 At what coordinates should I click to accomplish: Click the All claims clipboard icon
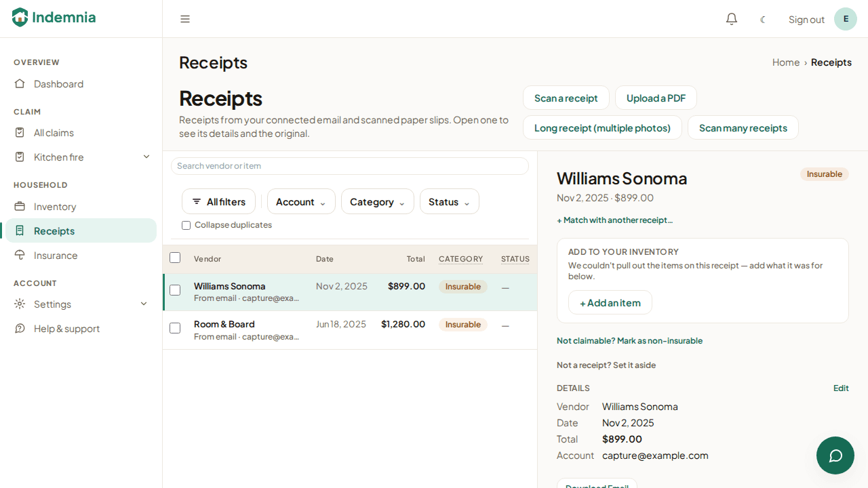pos(20,133)
